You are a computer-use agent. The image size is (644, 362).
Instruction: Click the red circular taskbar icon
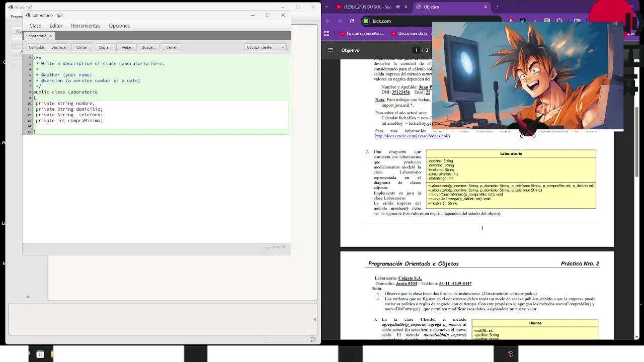coord(510,354)
